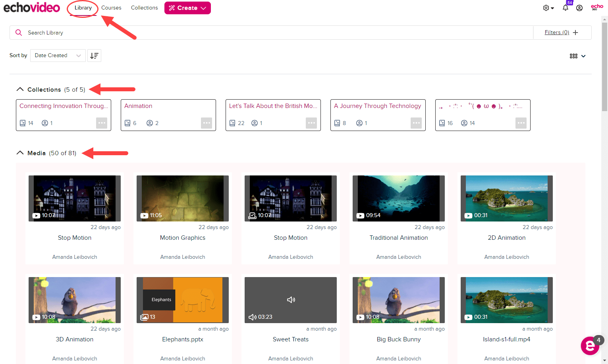This screenshot has height=364, width=608.
Task: Switch to the Courses tab
Action: [x=111, y=8]
